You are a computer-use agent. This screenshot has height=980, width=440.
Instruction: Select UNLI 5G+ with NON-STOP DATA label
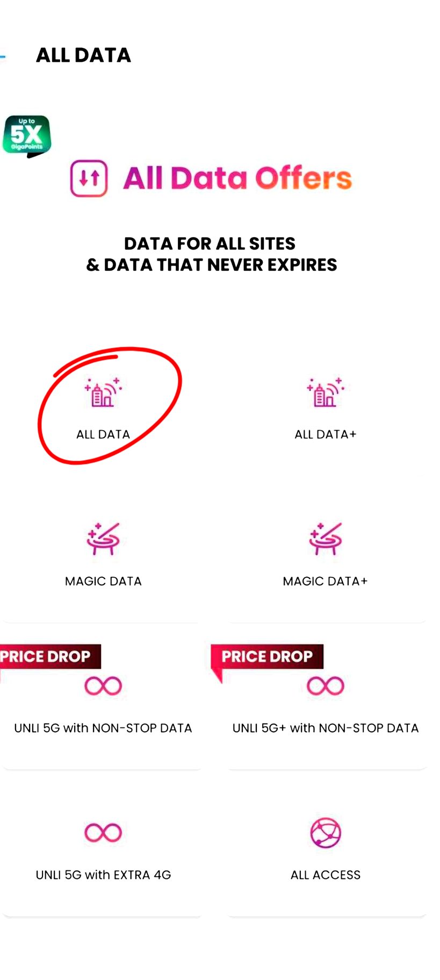coord(326,728)
